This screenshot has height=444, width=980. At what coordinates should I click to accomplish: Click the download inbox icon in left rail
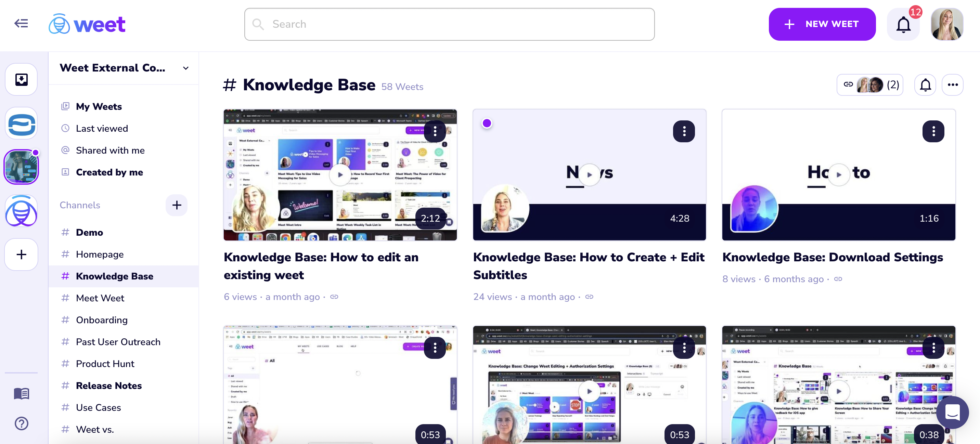pos(21,79)
